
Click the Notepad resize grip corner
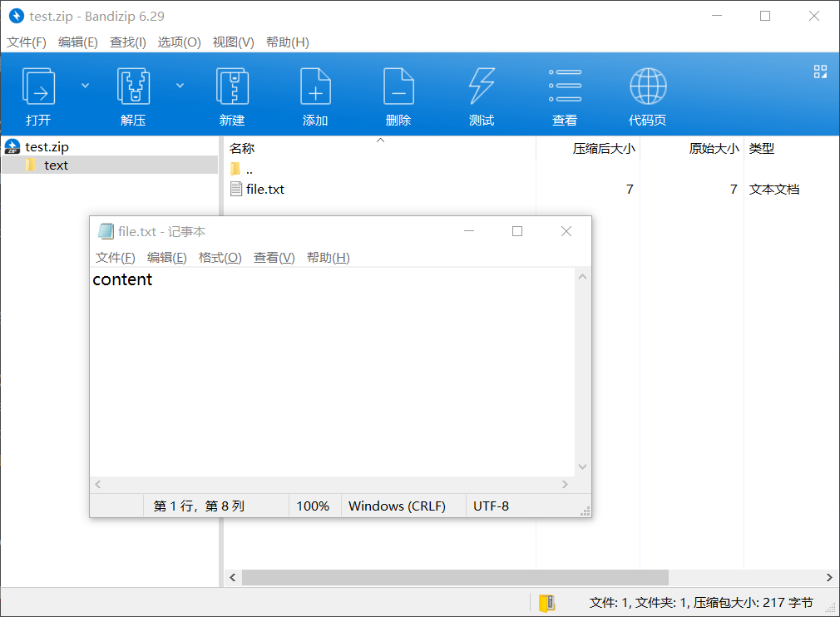tap(586, 511)
